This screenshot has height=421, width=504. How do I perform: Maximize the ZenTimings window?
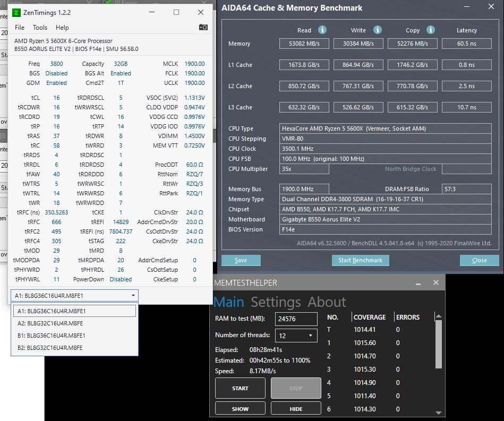(176, 12)
